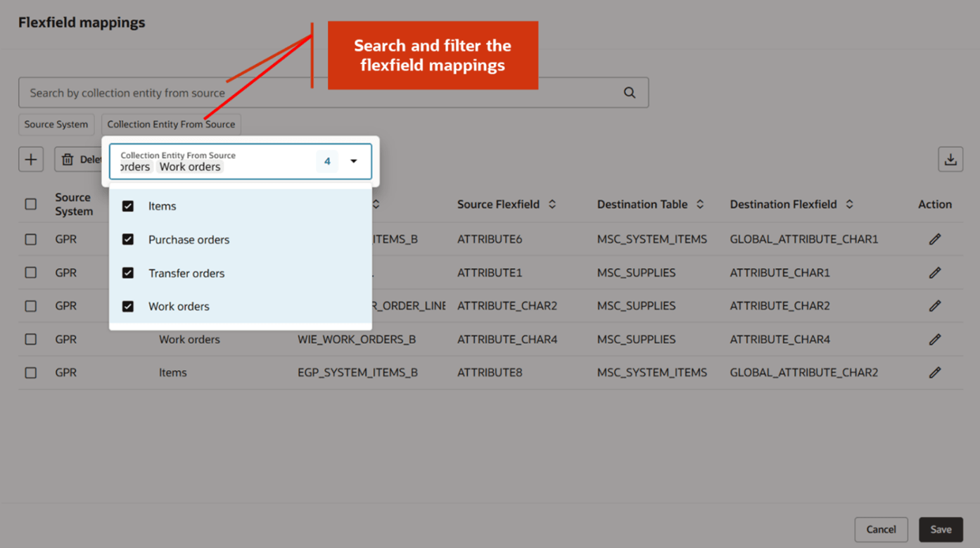Viewport: 980px width, 548px height.
Task: Select the checkbox on the last GPR row
Action: point(31,372)
